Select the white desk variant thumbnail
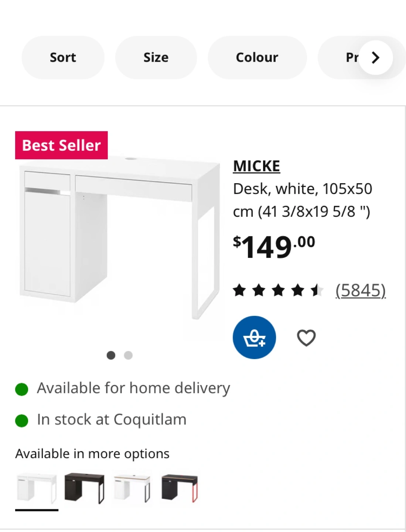This screenshot has height=532, width=406. (37, 488)
